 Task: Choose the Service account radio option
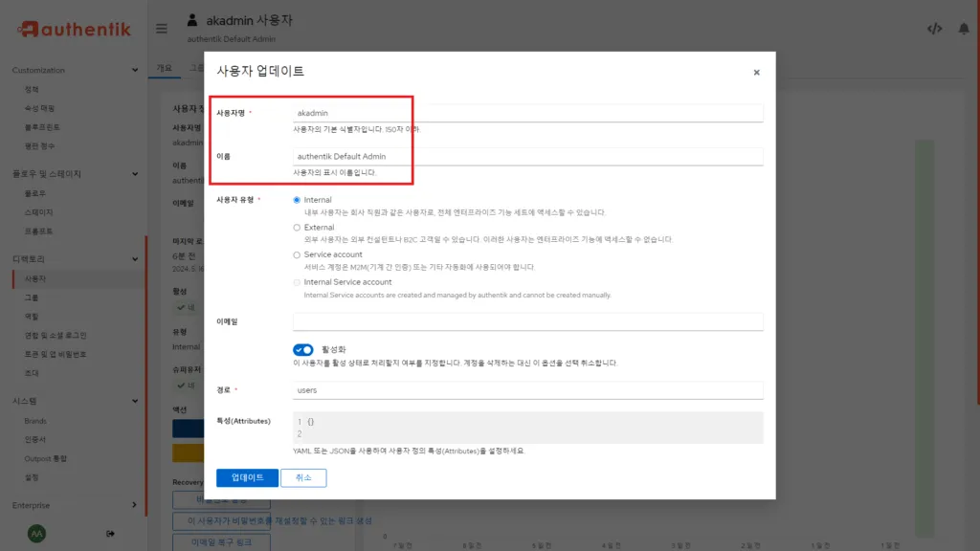coord(297,254)
